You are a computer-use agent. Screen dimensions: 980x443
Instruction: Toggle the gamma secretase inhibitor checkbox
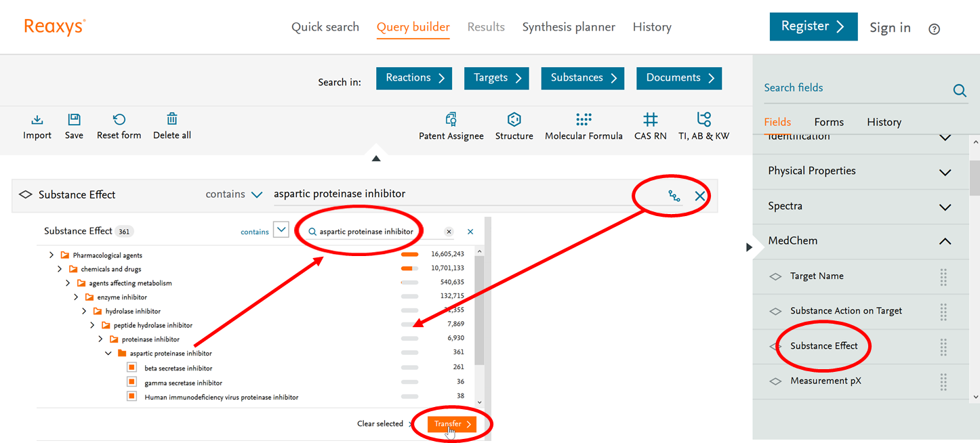132,382
